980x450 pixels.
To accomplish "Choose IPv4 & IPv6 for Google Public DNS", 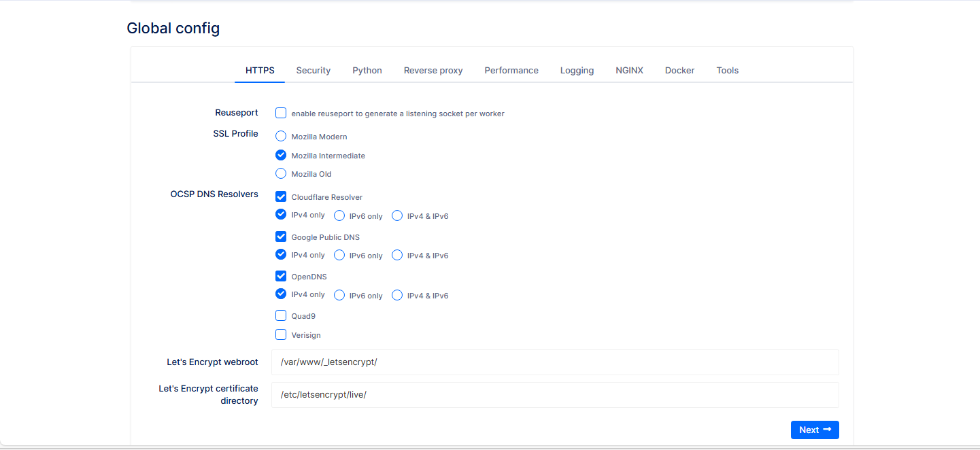I will click(396, 254).
